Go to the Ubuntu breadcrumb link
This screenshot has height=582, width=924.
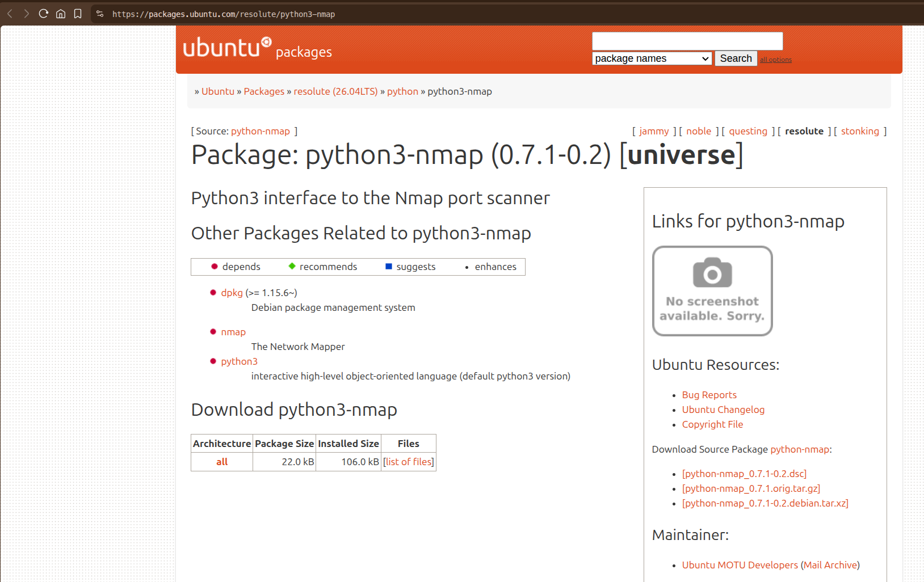coord(218,91)
